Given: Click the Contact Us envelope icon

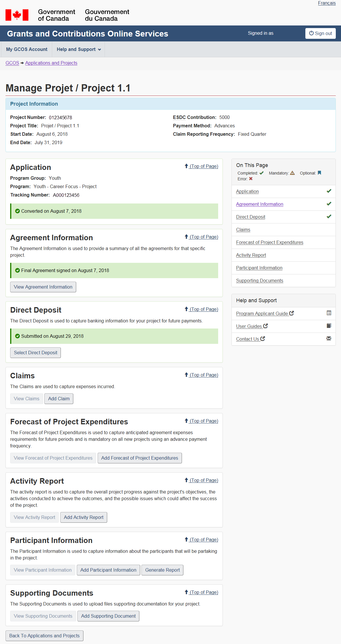Looking at the screenshot, I should click(329, 339).
